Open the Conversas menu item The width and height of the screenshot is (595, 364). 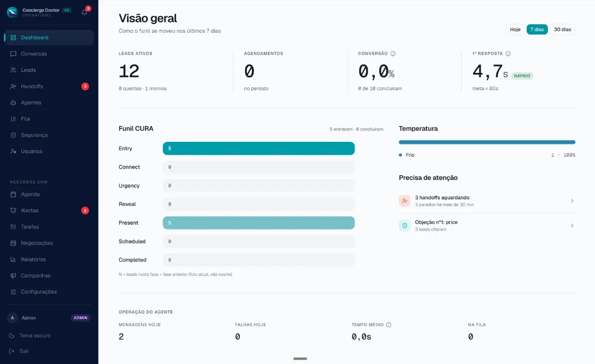49,54
